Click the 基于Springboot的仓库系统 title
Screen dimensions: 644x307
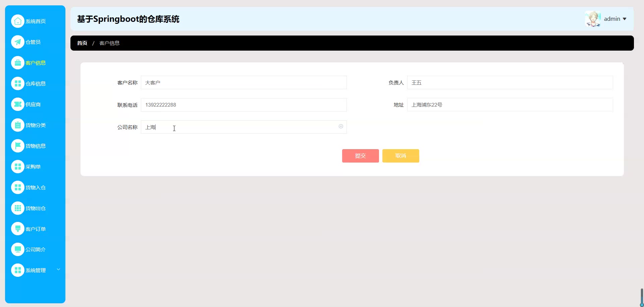pos(128,19)
